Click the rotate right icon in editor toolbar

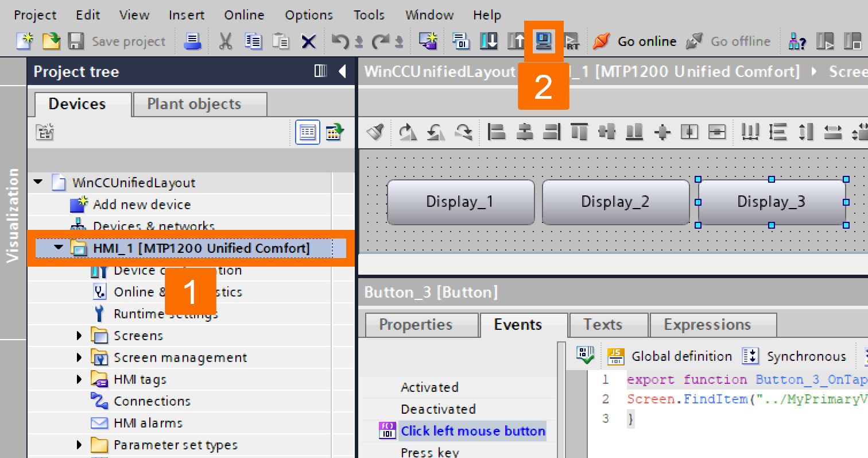[408, 132]
